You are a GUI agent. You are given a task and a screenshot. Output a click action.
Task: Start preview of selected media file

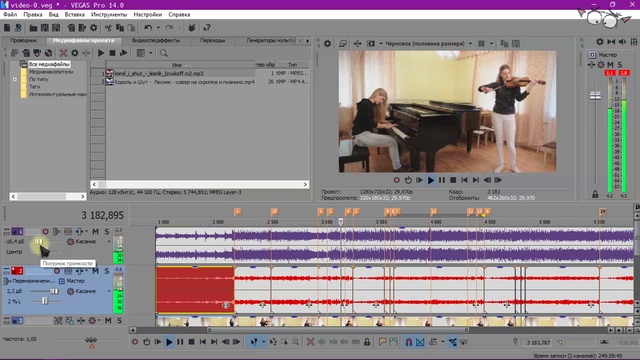click(x=101, y=53)
